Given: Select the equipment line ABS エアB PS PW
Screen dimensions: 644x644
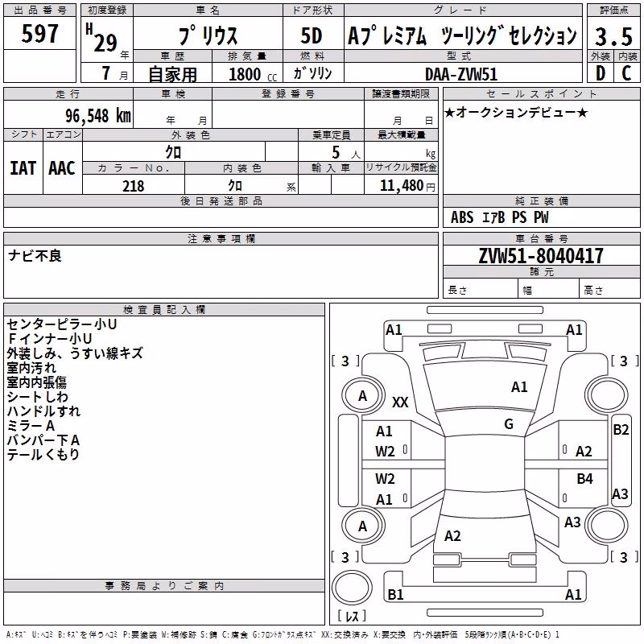Looking at the screenshot, I should 499,217.
